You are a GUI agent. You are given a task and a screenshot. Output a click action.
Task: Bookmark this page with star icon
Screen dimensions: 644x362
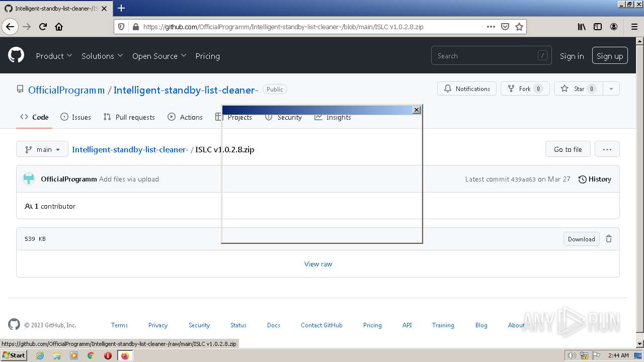pos(519,27)
